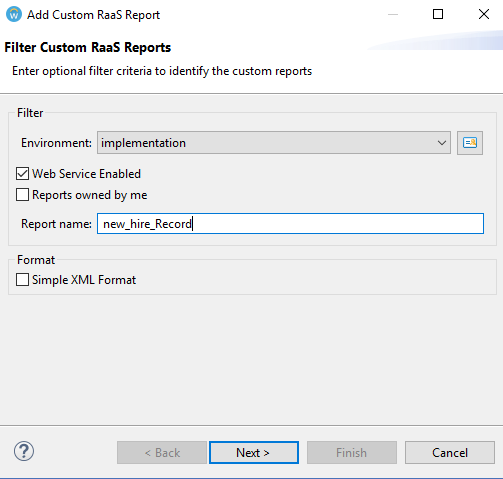Uncheck the Web Service Enabled checkbox
The image size is (503, 479).
(x=22, y=174)
